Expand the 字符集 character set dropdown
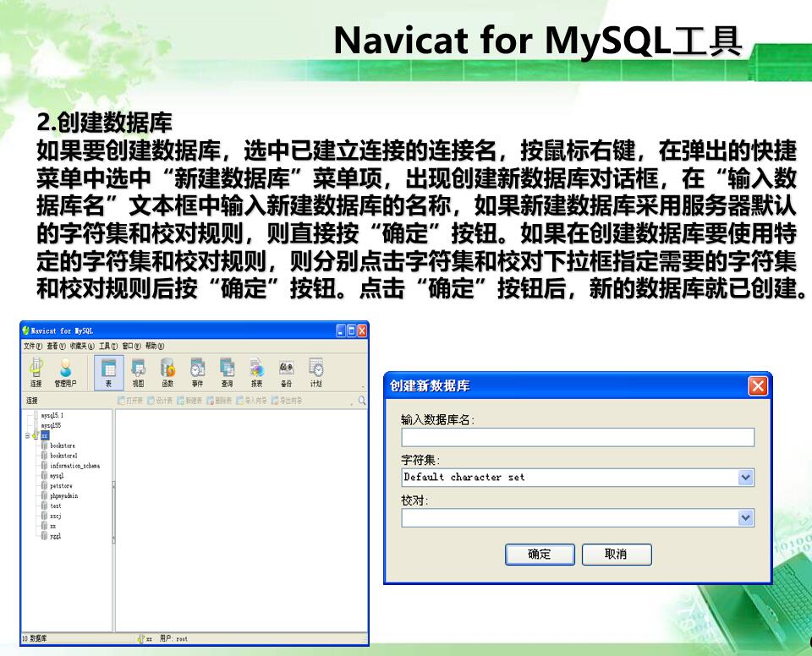 [745, 478]
